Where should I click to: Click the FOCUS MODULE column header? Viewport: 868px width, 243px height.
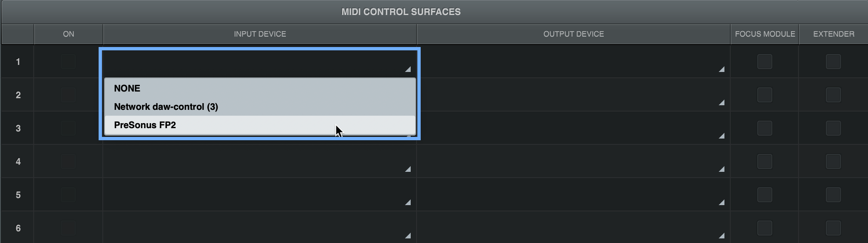764,34
